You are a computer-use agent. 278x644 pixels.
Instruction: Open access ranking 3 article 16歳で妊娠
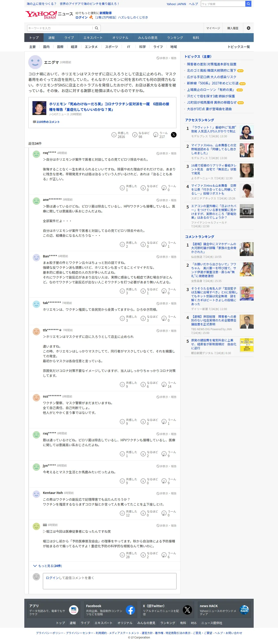(x=214, y=169)
